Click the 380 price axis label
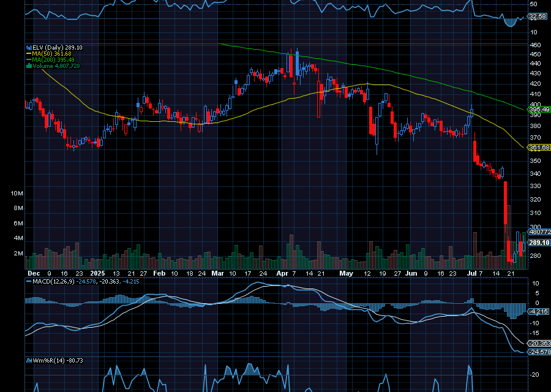 coord(535,126)
